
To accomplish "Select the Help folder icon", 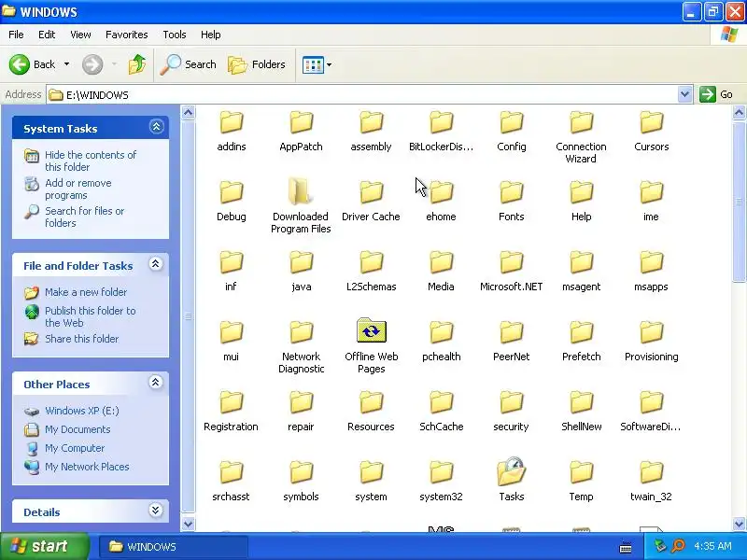I will 581,192.
